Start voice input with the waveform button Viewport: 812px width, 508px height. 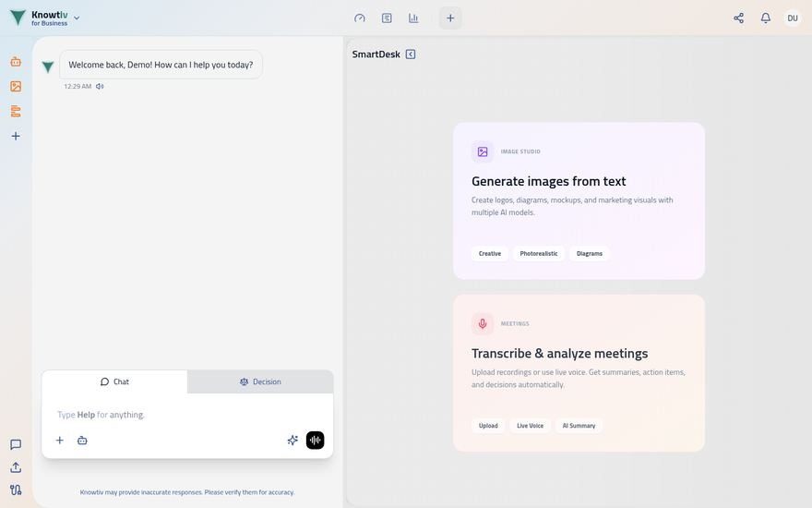pyautogui.click(x=315, y=440)
